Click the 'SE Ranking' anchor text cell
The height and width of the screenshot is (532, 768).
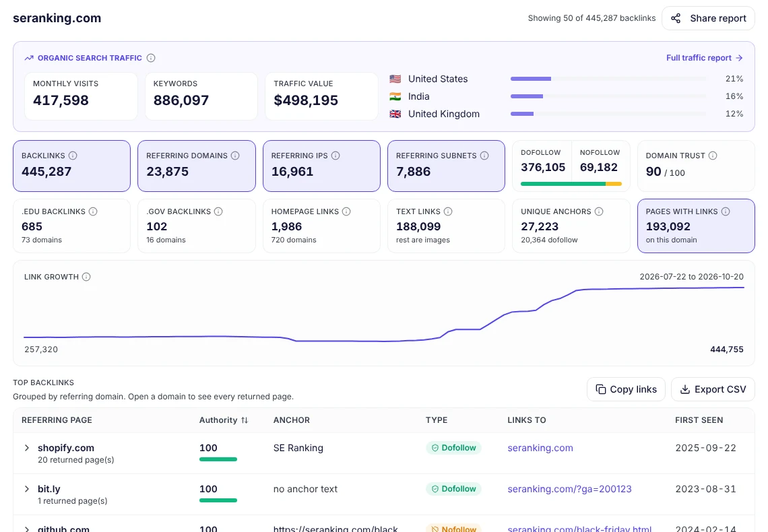tap(298, 448)
